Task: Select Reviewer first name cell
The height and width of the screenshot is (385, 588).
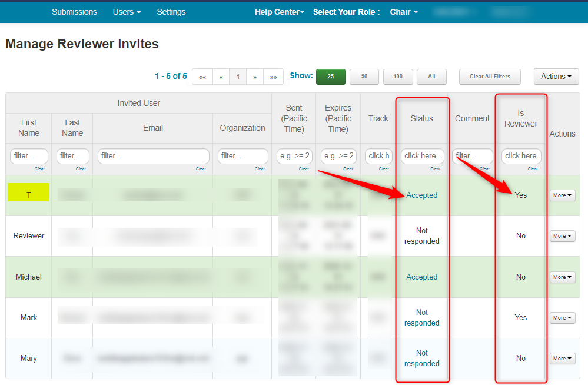Action: (x=28, y=235)
